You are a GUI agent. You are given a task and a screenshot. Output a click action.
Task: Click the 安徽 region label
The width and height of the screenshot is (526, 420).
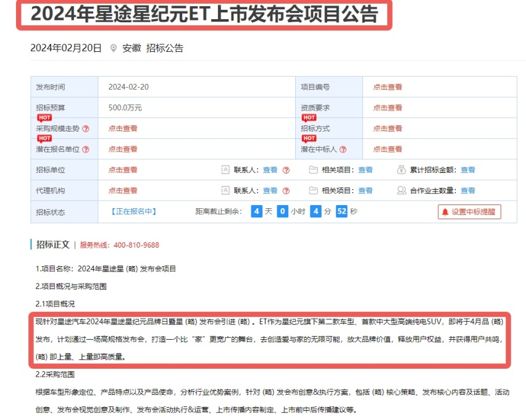point(131,48)
